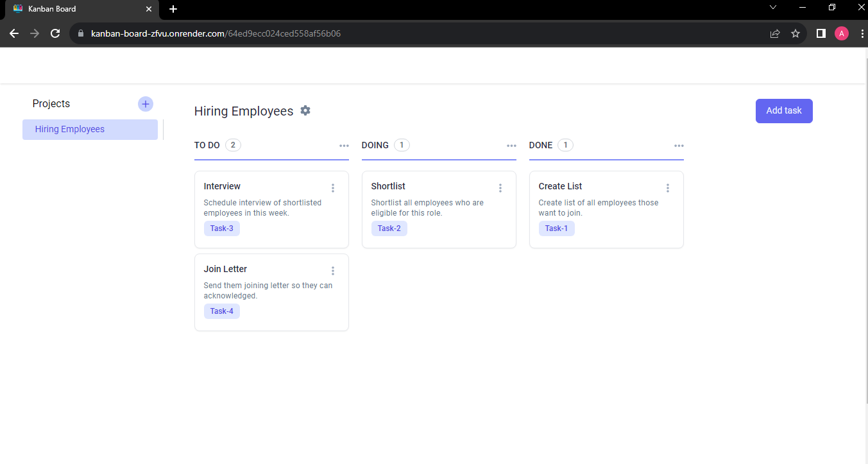Open the kebab menu on the Create List card

[x=668, y=187]
